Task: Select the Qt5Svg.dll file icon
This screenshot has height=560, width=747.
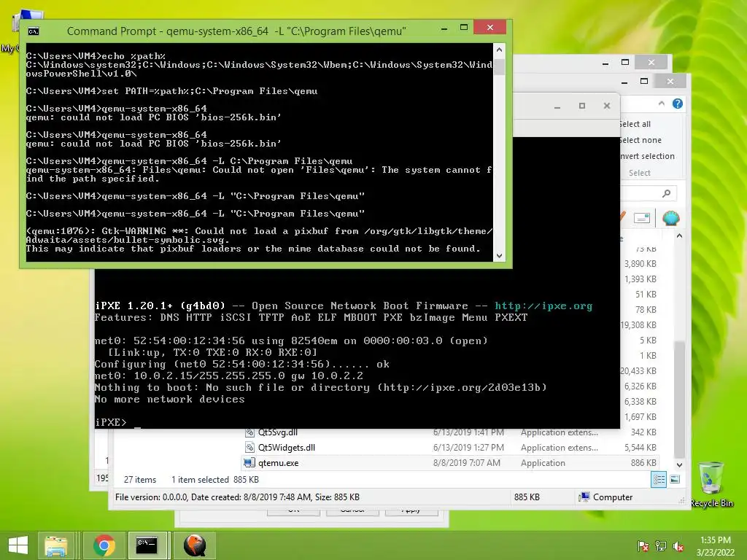Action: 249,432
